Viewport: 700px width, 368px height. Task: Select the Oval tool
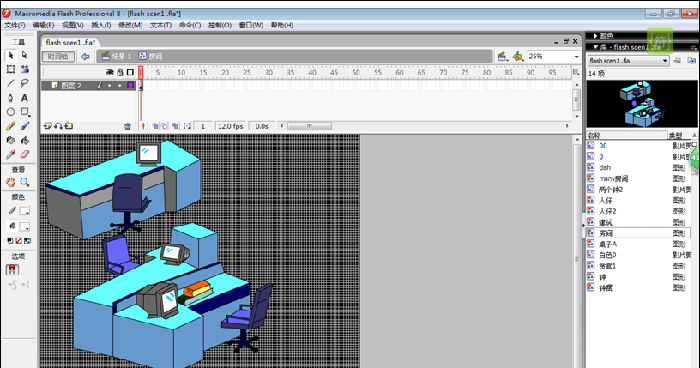coord(11,112)
